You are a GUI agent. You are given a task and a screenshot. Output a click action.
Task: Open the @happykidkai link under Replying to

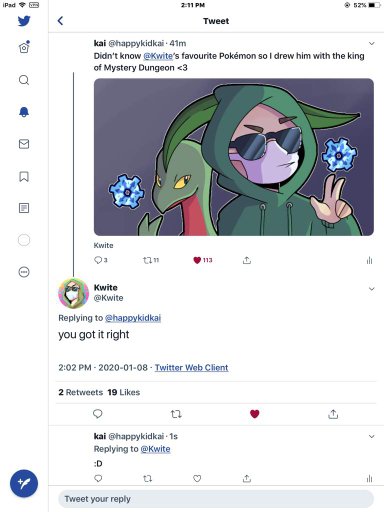coord(133,318)
